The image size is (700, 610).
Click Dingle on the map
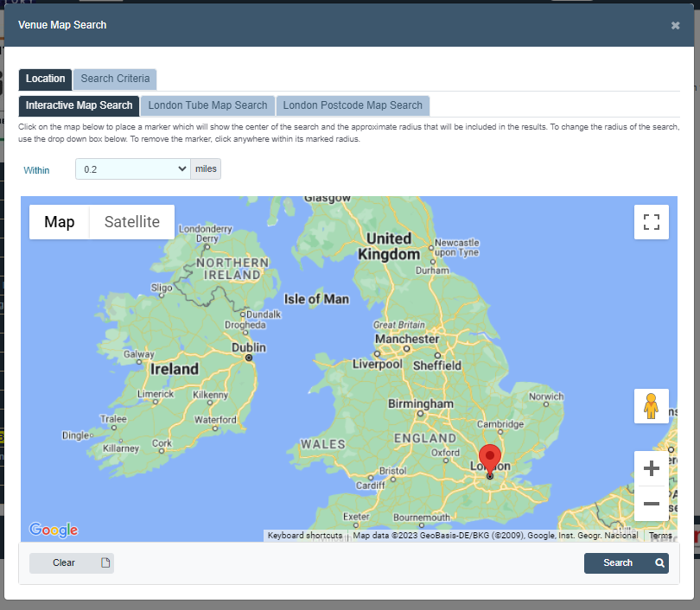(x=75, y=435)
